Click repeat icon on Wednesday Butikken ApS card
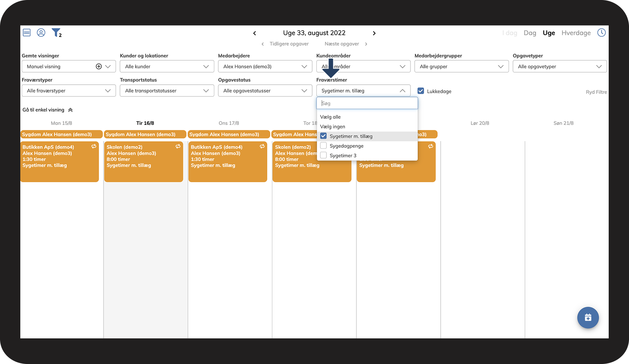 (x=262, y=146)
